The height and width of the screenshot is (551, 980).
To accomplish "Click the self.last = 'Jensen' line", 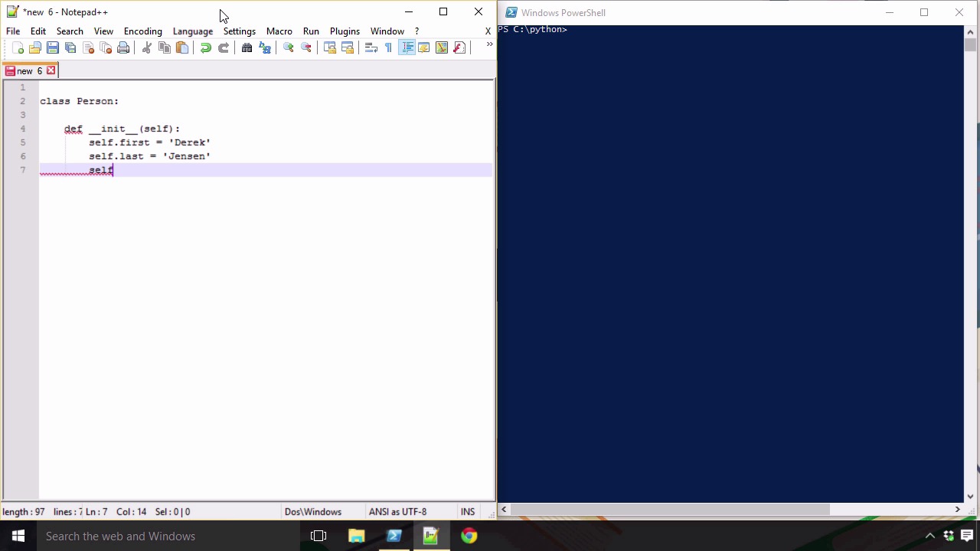I will pyautogui.click(x=149, y=156).
